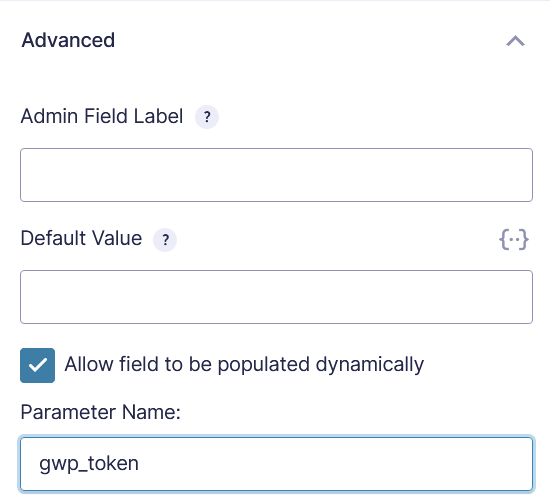The height and width of the screenshot is (504, 550).
Task: Toggle the white checkmark in the blue checkbox
Action: point(38,365)
